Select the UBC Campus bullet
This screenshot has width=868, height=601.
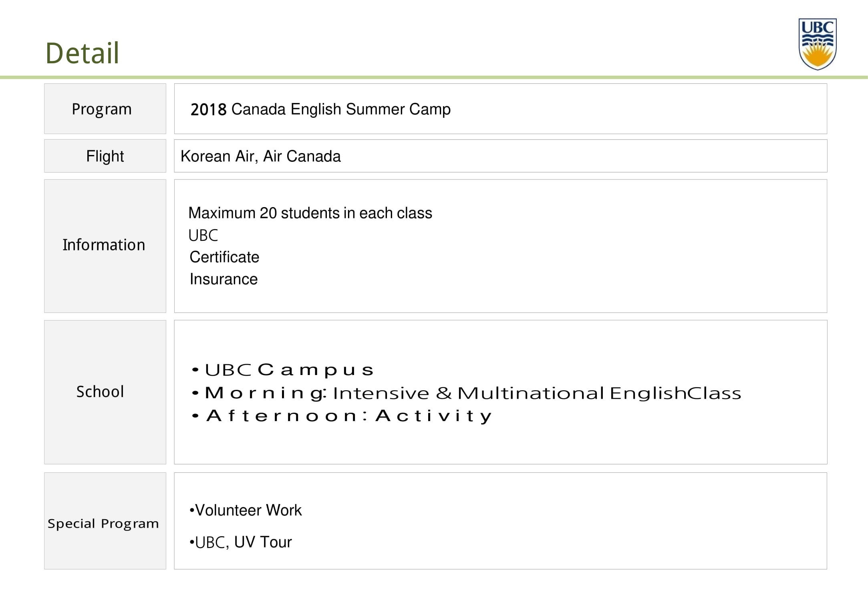point(283,370)
